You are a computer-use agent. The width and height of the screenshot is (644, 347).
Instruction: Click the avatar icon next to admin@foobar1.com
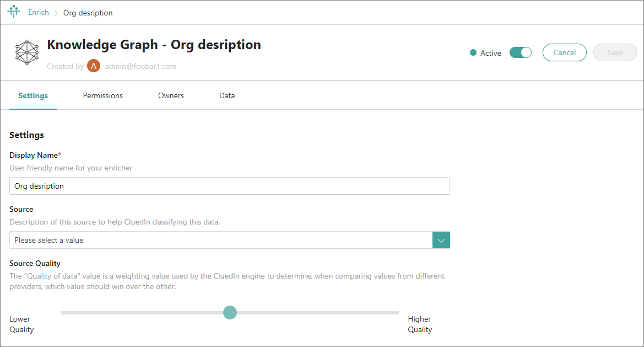[x=94, y=66]
